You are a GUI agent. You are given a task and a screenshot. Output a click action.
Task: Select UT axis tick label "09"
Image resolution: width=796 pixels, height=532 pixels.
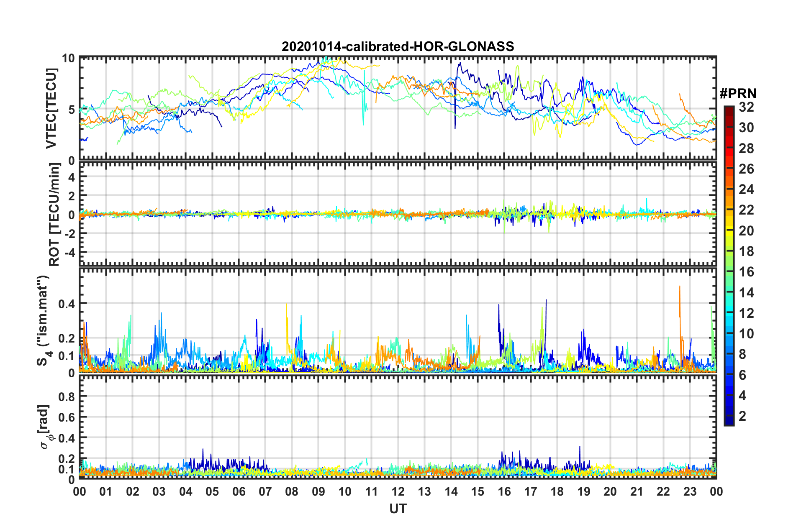pyautogui.click(x=318, y=491)
